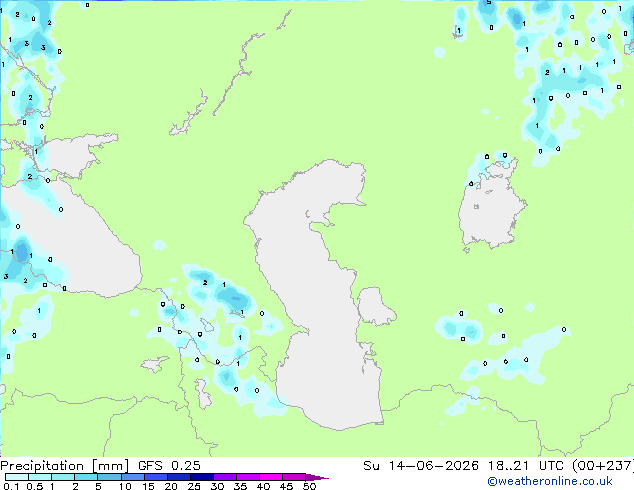Click the '15' legend scale label

coord(148,486)
